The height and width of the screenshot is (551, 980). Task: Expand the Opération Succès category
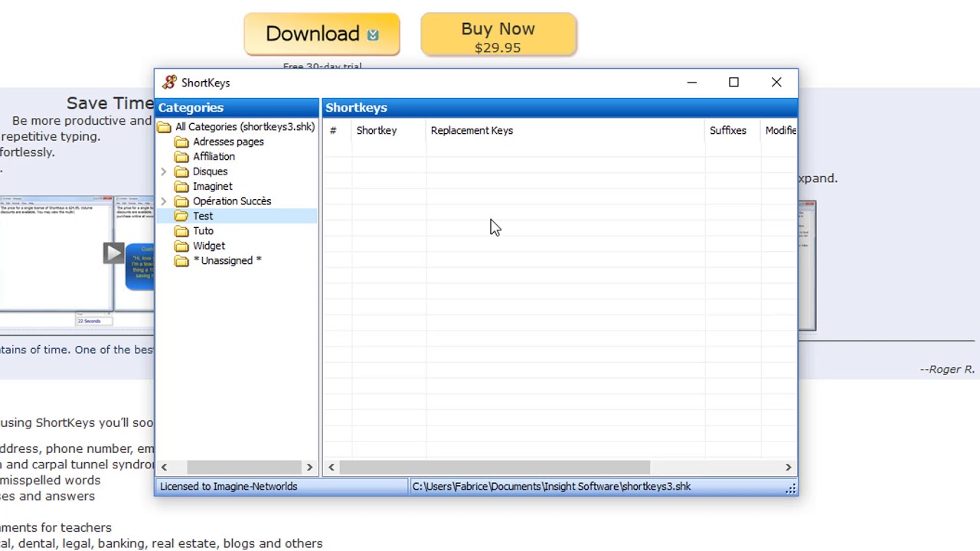coord(163,201)
